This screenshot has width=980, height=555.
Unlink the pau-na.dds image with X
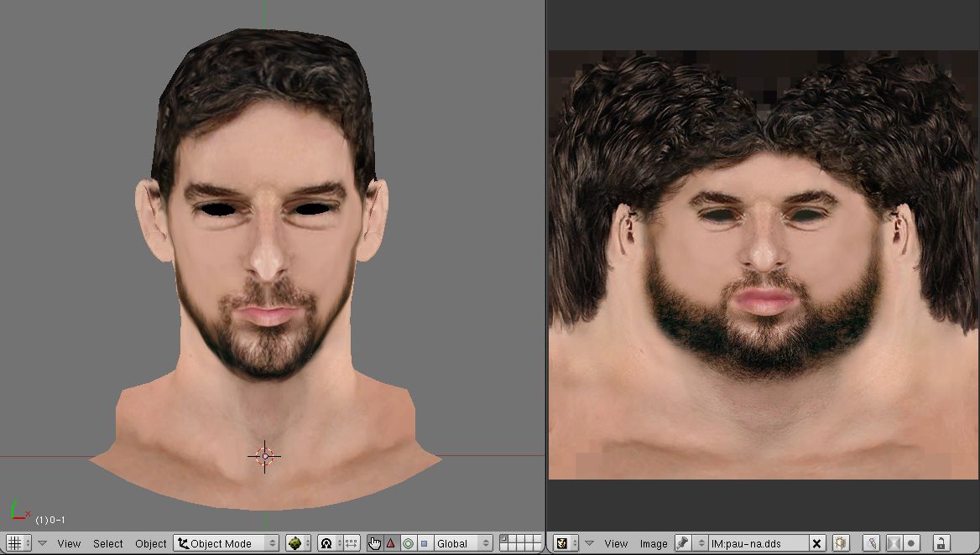click(x=817, y=543)
